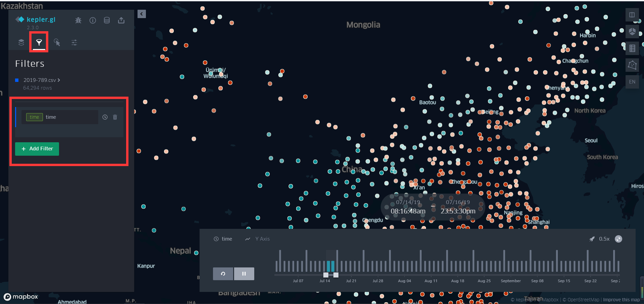Switch to the Interactions panel

[57, 42]
